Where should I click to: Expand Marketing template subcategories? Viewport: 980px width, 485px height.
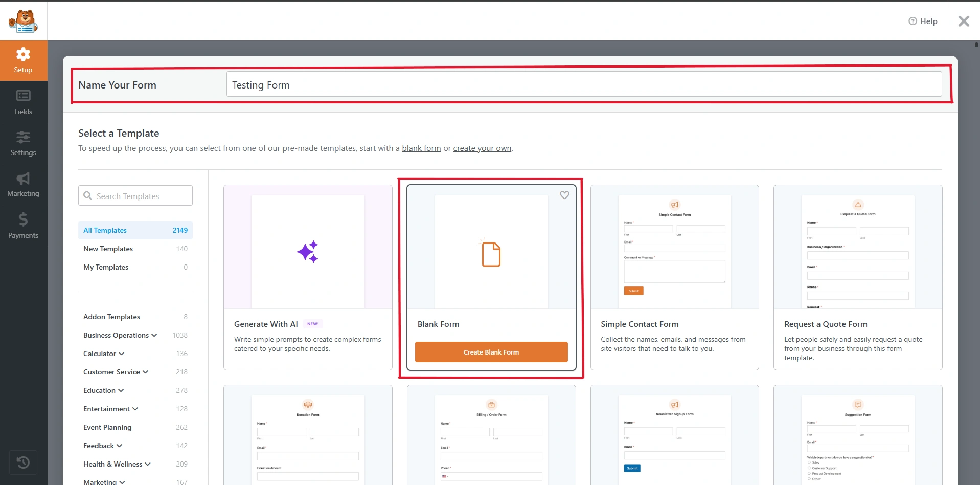pyautogui.click(x=122, y=482)
